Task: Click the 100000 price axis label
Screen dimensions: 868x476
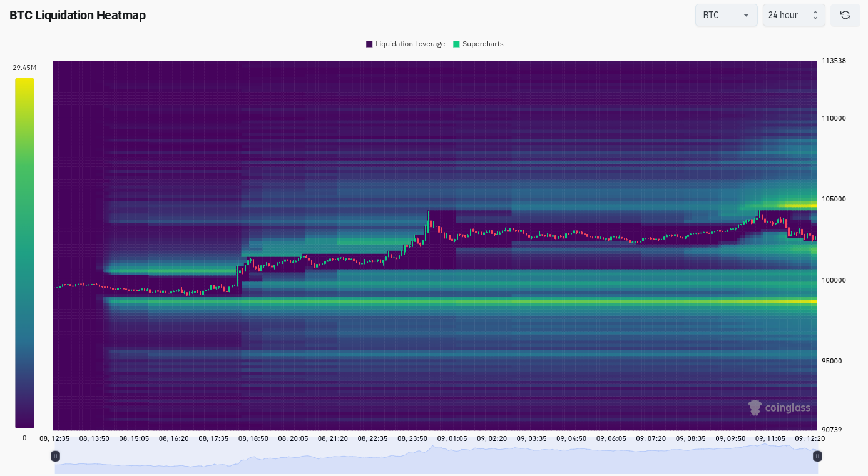Action: (834, 280)
